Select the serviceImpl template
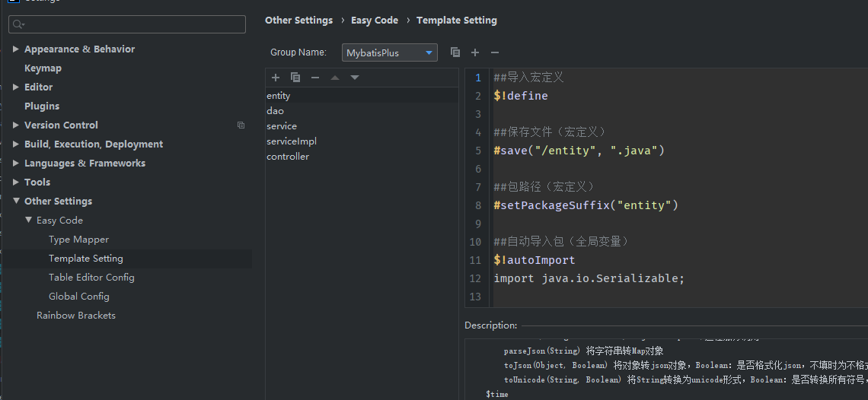 click(x=362, y=141)
